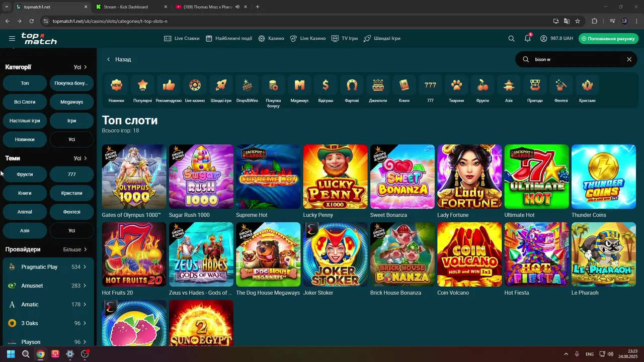The width and height of the screenshot is (644, 362).
Task: Open the Джекпоти category icon
Action: pyautogui.click(x=378, y=85)
